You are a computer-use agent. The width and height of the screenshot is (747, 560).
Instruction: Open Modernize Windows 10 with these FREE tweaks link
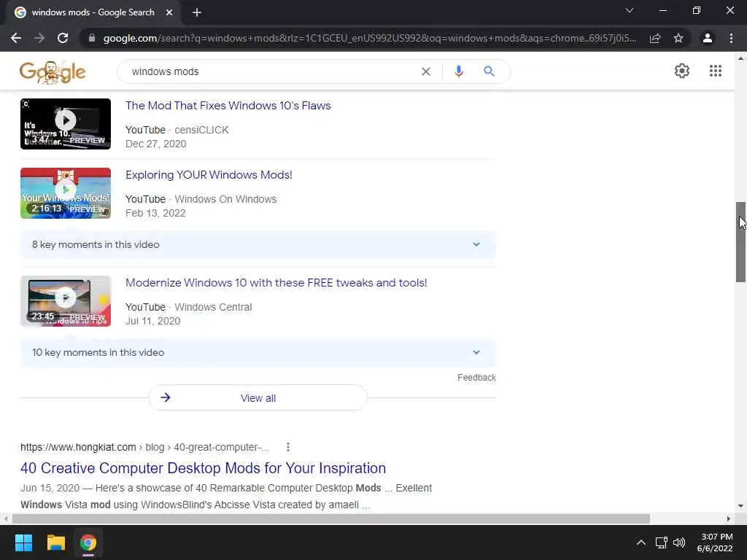(276, 283)
